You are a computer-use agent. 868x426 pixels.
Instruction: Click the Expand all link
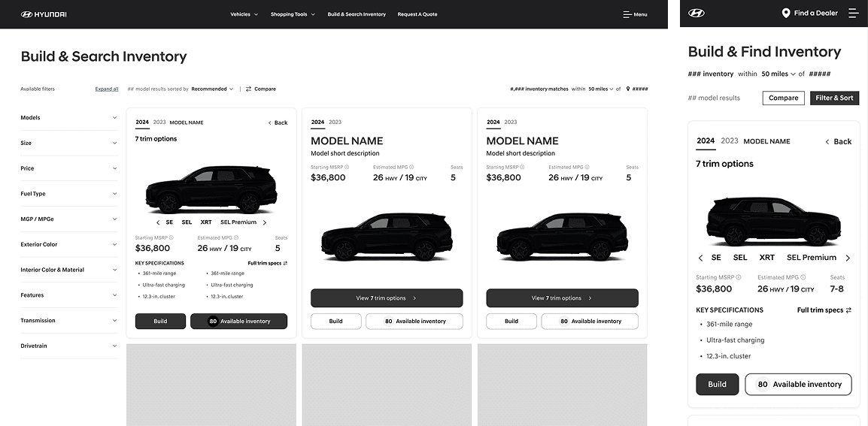107,89
